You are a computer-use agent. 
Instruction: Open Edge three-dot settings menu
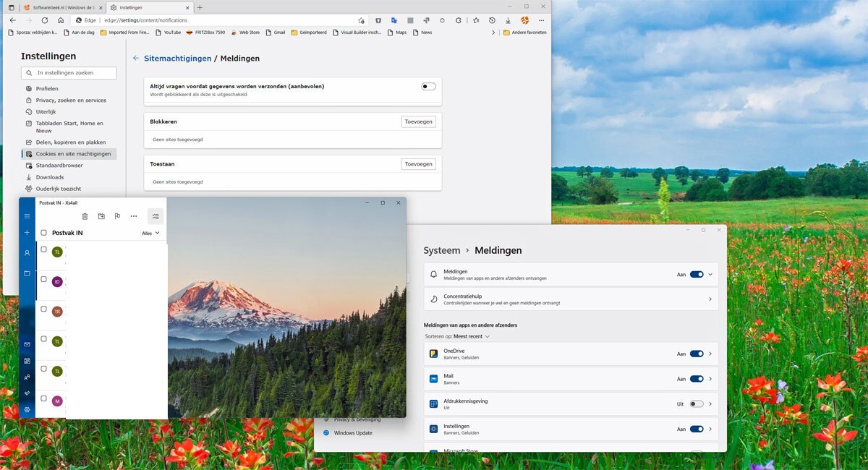click(x=541, y=20)
